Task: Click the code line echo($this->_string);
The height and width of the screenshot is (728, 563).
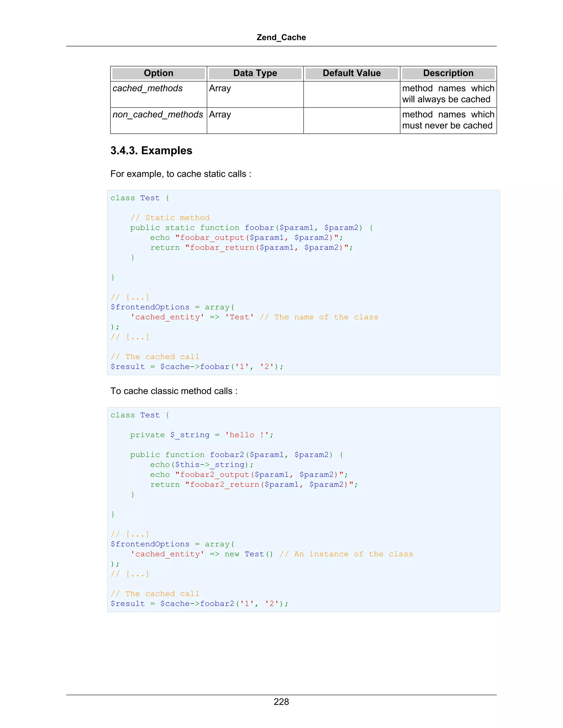Action: click(x=202, y=465)
